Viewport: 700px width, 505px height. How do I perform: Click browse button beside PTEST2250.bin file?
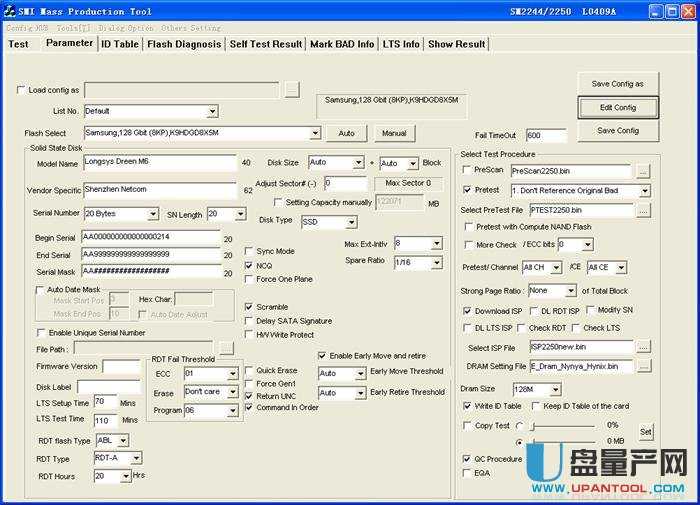point(643,210)
